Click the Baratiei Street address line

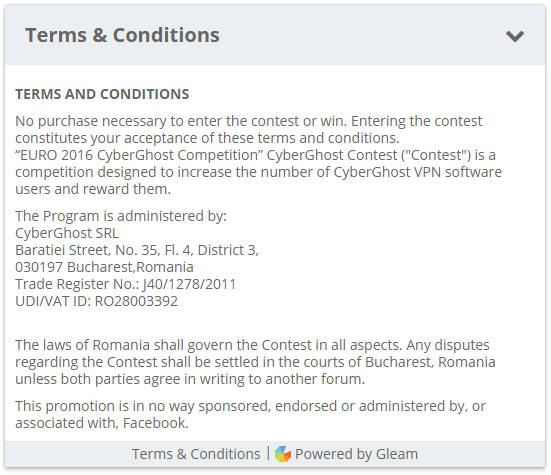point(137,250)
